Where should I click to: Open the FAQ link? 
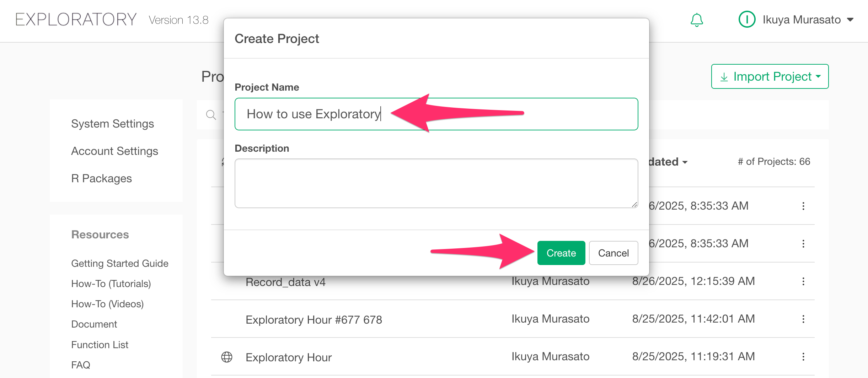coord(81,365)
